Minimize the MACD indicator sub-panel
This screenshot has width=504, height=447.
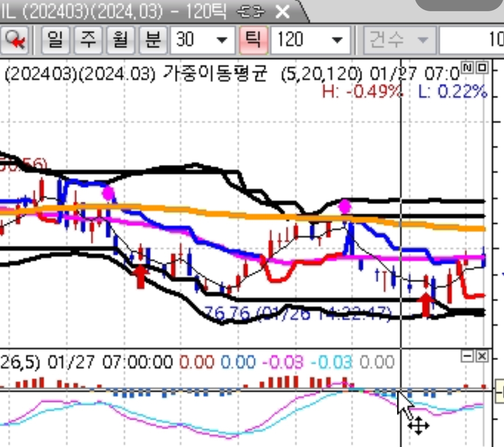[x=467, y=357]
